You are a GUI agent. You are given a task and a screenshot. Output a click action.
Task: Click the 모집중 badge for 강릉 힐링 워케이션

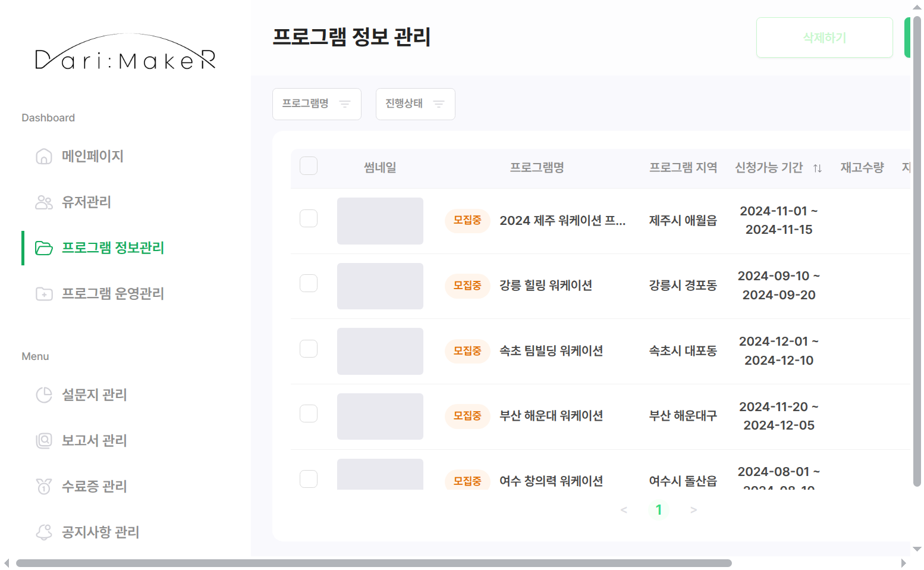pos(467,286)
